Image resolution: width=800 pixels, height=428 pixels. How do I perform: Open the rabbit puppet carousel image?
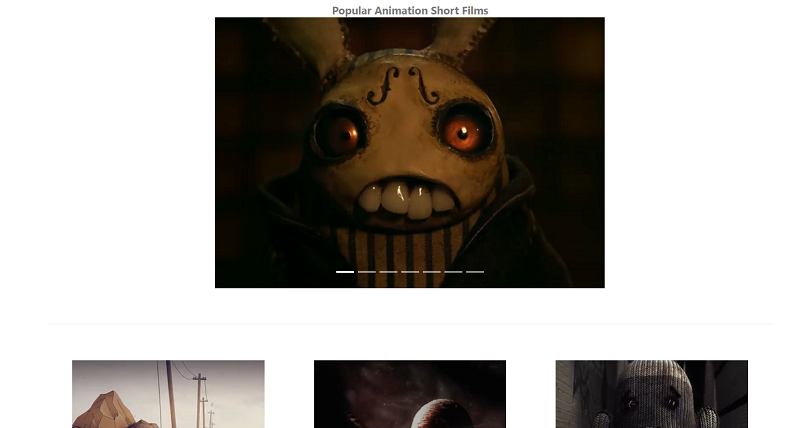pos(410,153)
